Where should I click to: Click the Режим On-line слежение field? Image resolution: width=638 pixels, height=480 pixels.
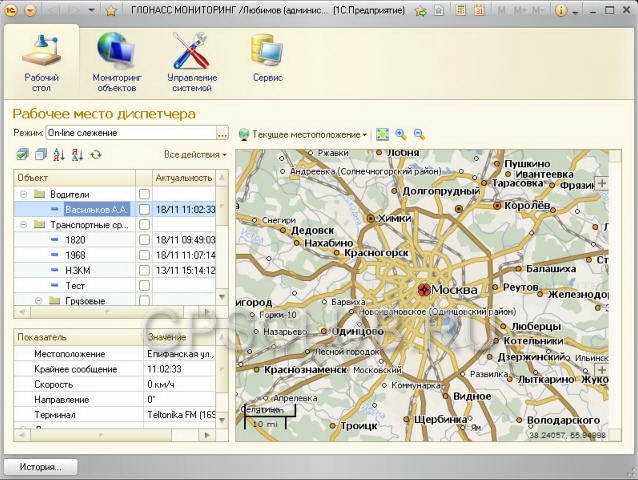131,133
